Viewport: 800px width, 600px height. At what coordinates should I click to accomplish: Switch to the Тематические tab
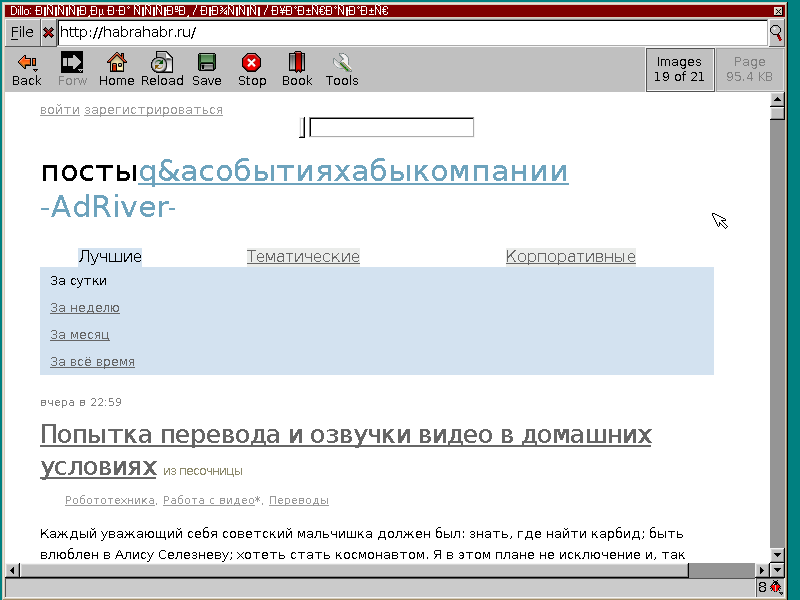pyautogui.click(x=303, y=256)
